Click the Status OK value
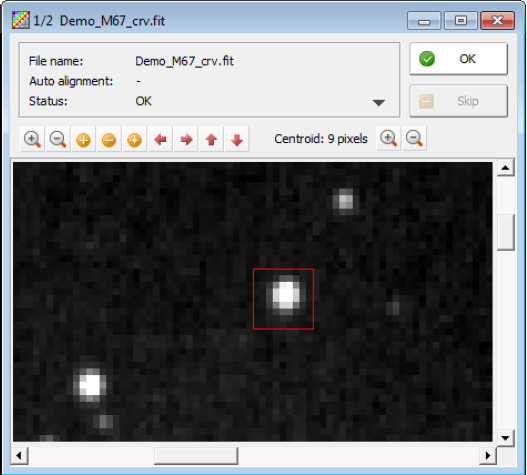Screen dimensions: 527x475 [x=144, y=101]
